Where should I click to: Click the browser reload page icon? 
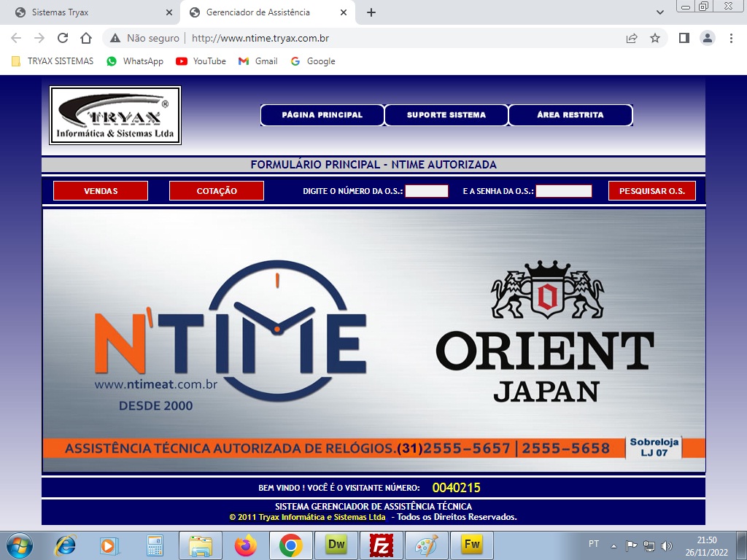pyautogui.click(x=63, y=38)
